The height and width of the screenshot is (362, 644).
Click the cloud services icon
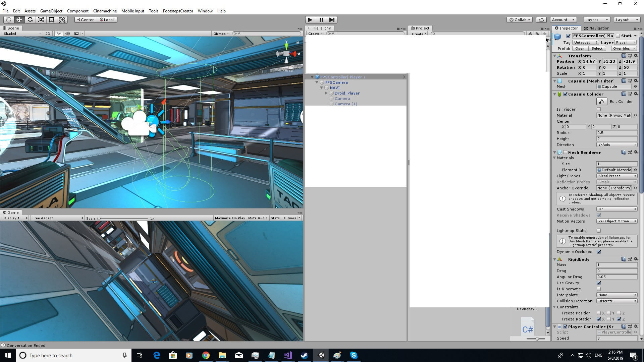click(541, 20)
